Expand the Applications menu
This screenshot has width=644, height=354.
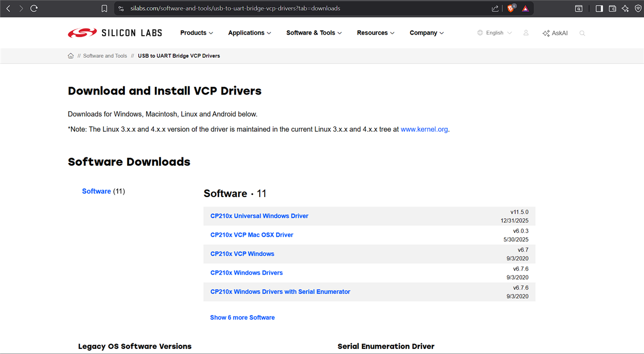250,33
